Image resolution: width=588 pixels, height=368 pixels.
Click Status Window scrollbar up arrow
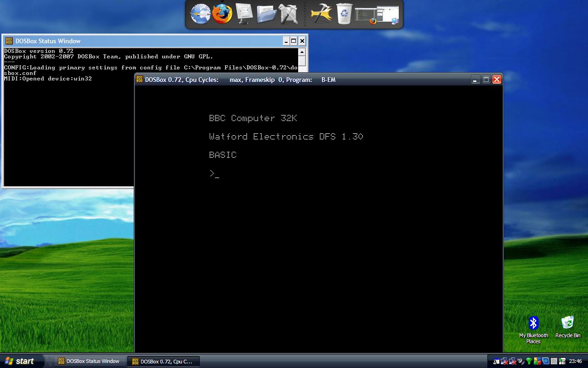coord(302,52)
